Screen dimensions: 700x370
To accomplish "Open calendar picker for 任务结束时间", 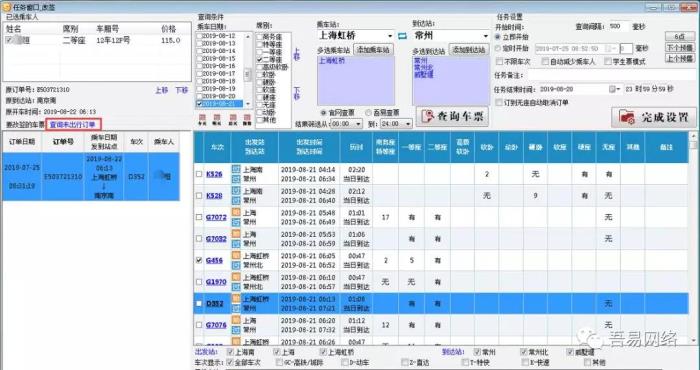I will pos(615,89).
